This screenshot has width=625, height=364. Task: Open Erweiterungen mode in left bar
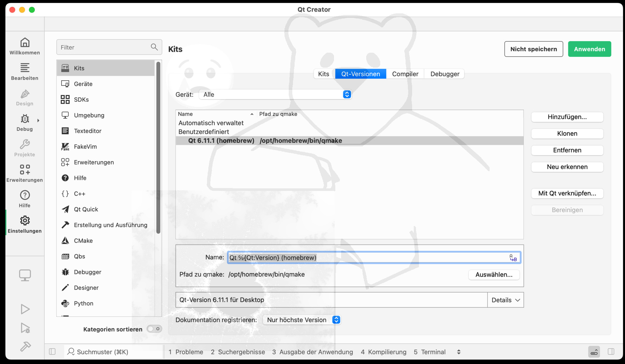(25, 173)
